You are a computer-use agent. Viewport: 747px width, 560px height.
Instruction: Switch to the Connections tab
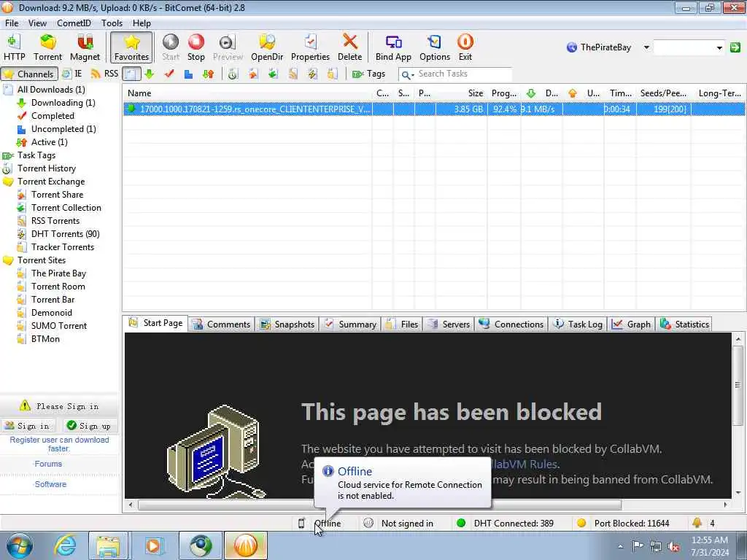(511, 324)
